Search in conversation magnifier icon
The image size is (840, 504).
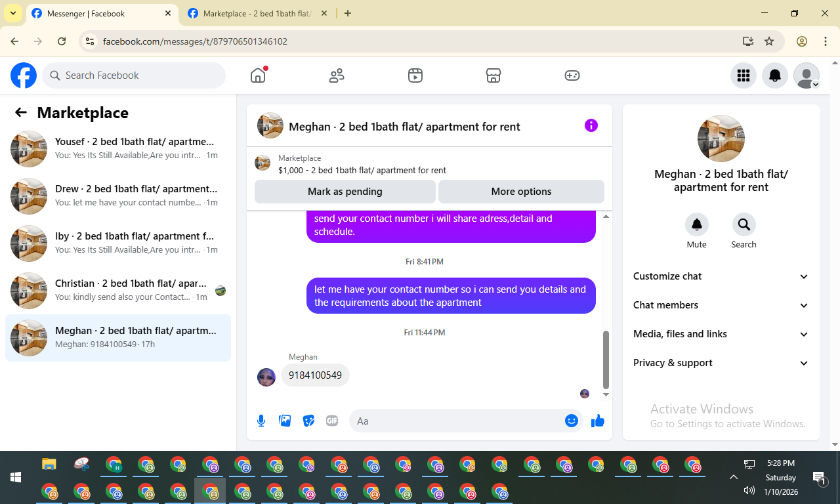coord(744,224)
